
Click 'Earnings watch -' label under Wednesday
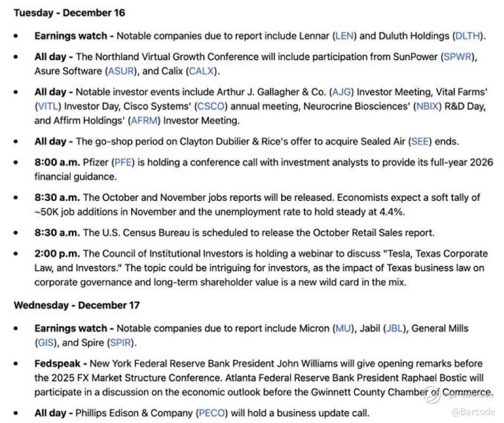(74, 328)
